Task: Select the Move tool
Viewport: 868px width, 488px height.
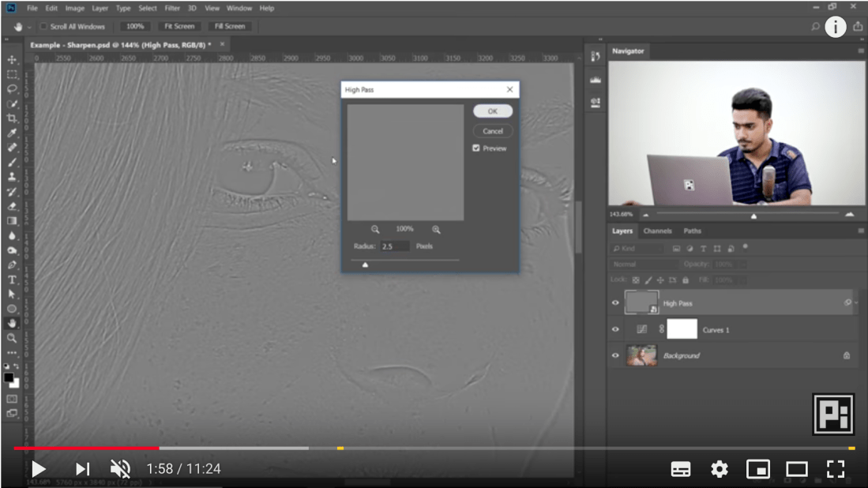Action: coord(11,58)
